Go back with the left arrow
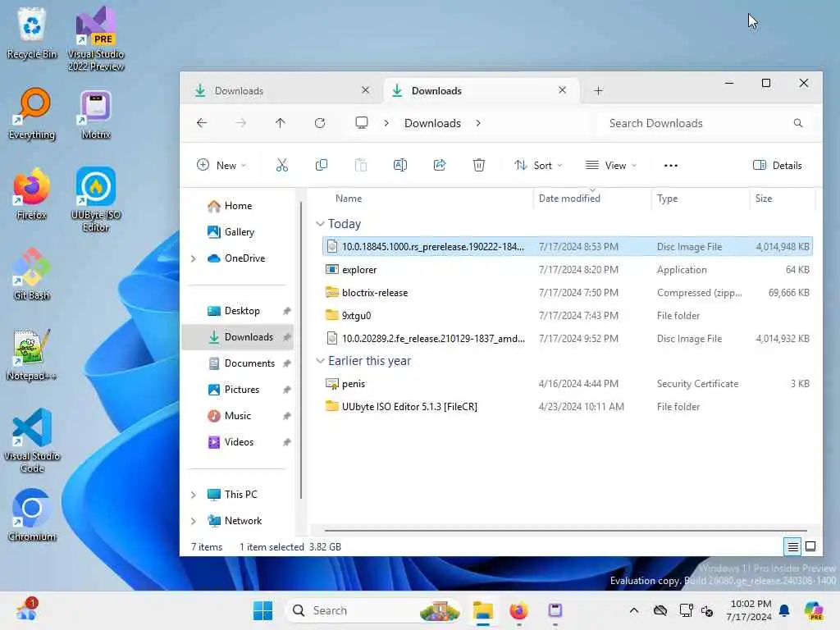This screenshot has height=630, width=840. (202, 123)
